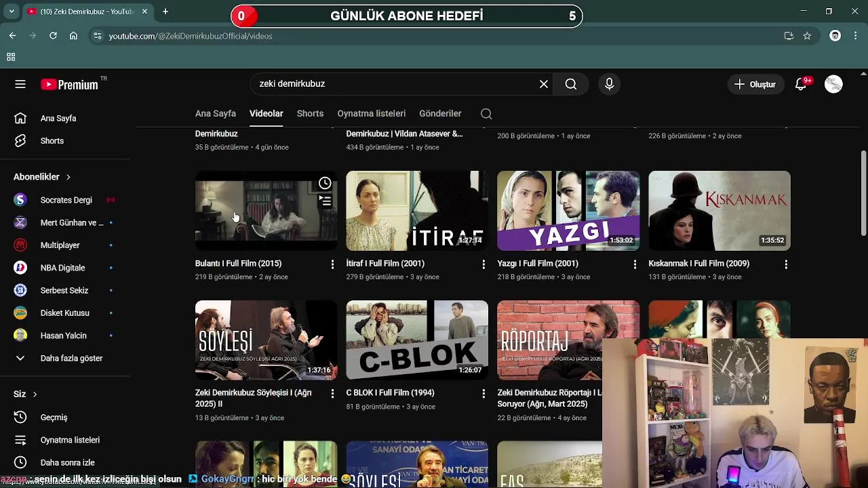
Task: Clear the search box with X icon
Action: 544,84
